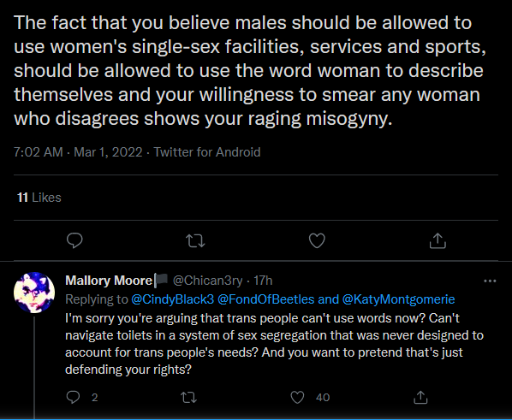The height and width of the screenshot is (420, 512).
Task: Open the 11 Likes list
Action: 39,198
